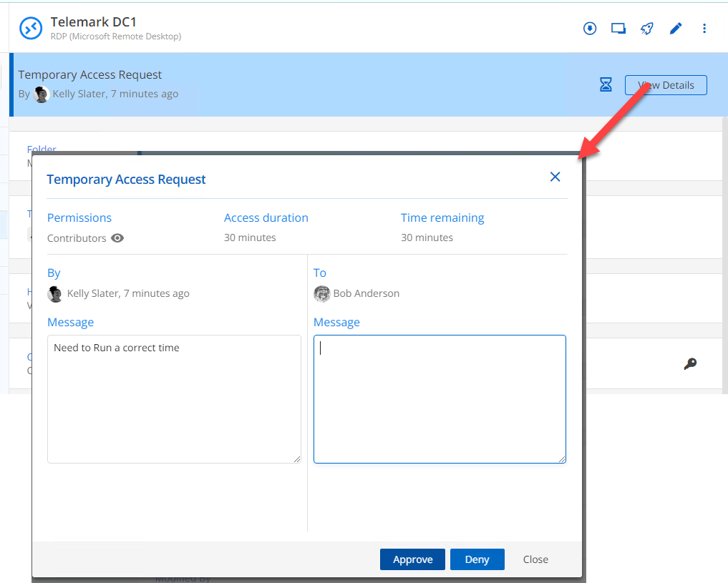Open the three-dot more options menu
The height and width of the screenshot is (583, 728).
tap(704, 29)
